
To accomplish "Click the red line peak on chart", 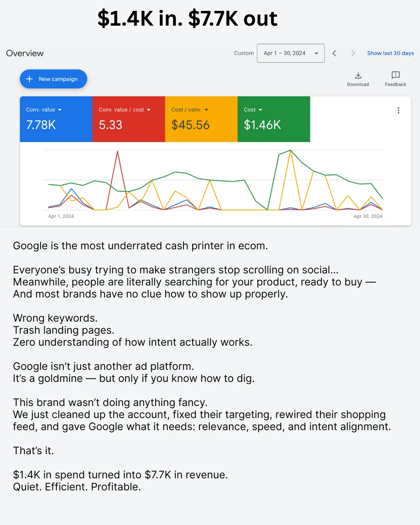I will (117, 152).
